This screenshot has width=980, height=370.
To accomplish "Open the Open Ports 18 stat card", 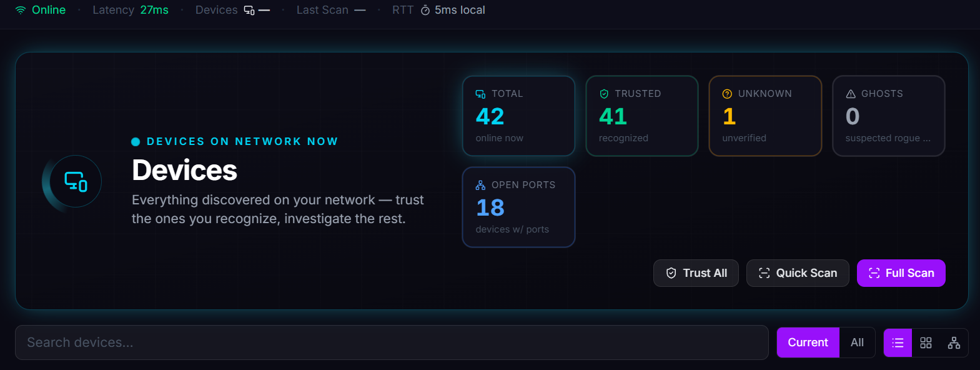I will coord(518,207).
